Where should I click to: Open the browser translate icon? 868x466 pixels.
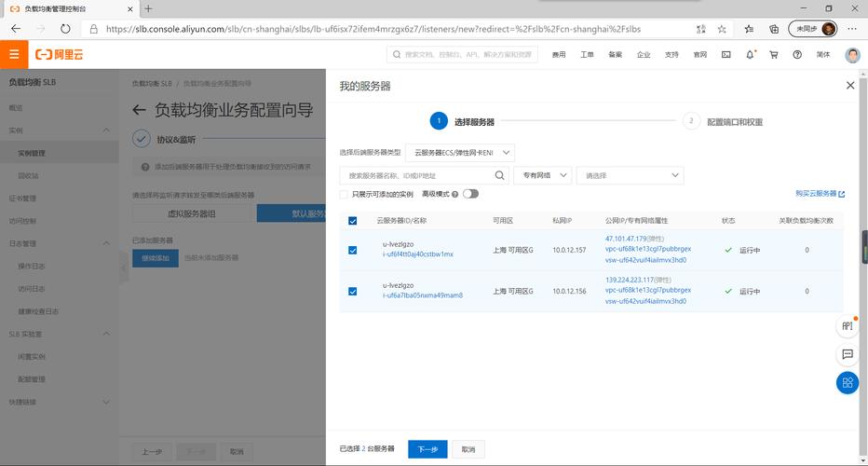point(700,29)
